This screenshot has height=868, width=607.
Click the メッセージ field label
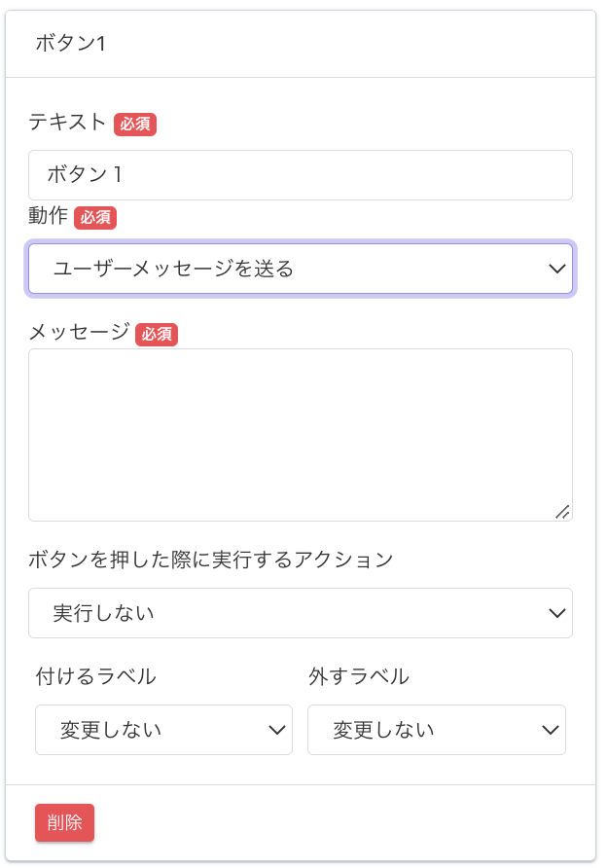pos(79,332)
